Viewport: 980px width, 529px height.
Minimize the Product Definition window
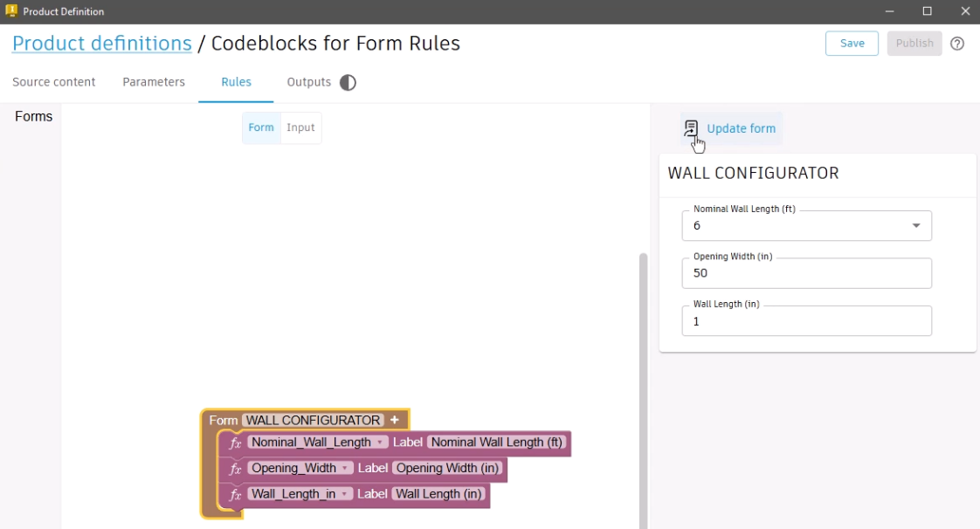(889, 11)
